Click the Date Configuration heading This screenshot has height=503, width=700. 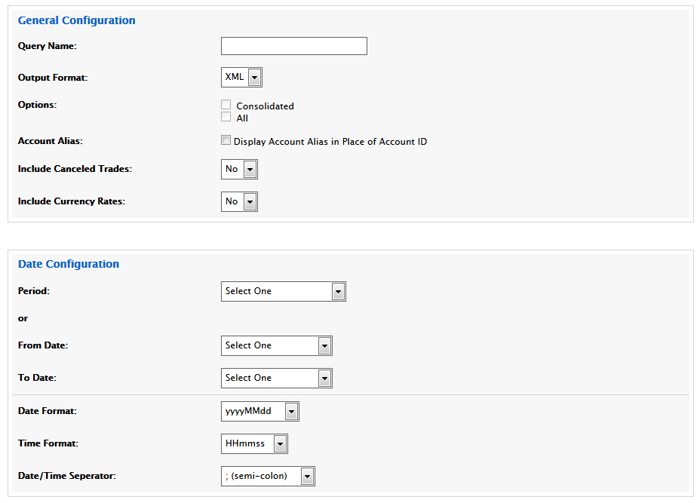pos(68,264)
